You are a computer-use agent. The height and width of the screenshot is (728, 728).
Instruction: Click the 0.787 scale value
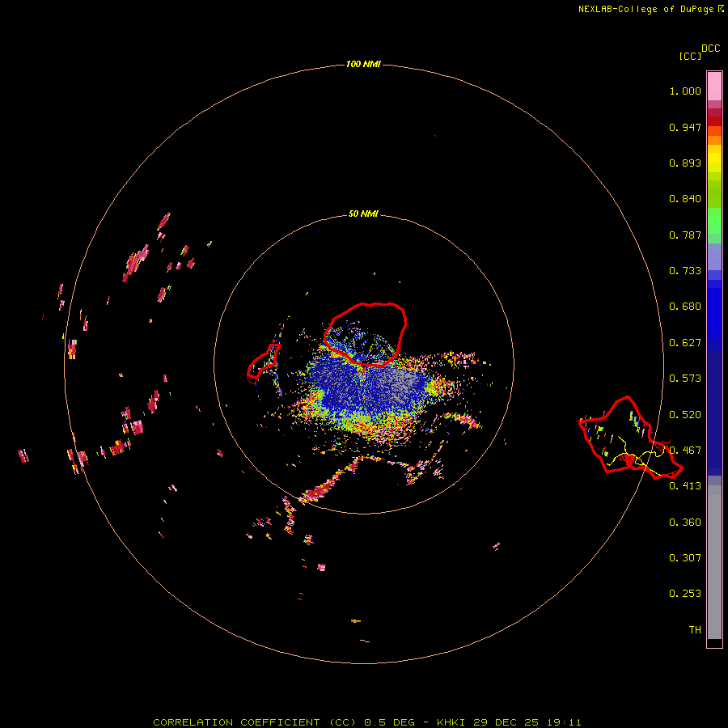[x=685, y=235]
